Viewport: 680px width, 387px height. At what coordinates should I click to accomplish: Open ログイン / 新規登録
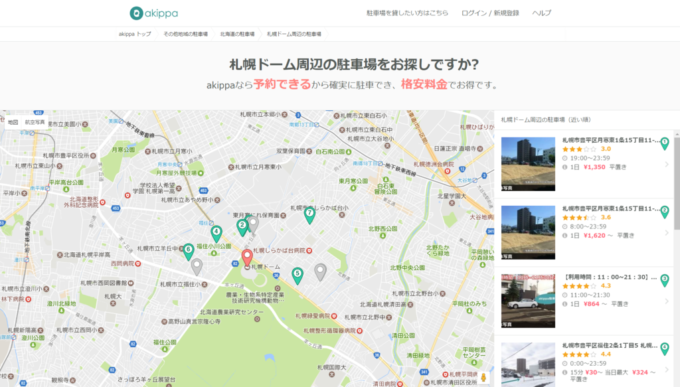pos(490,13)
